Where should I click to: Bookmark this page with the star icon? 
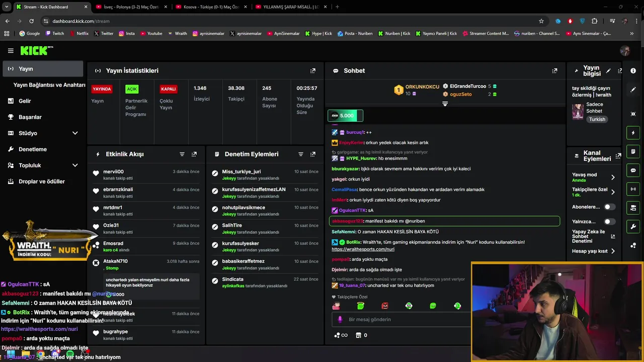click(541, 21)
